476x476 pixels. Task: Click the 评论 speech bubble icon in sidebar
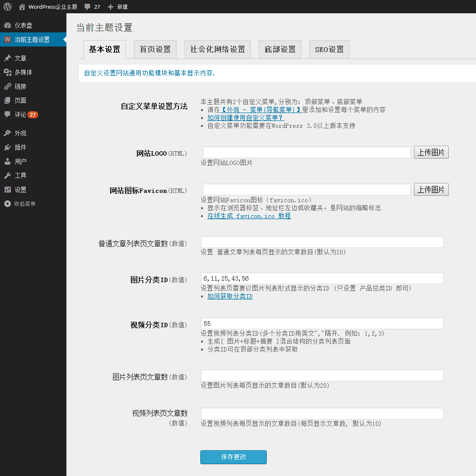pos(7,114)
